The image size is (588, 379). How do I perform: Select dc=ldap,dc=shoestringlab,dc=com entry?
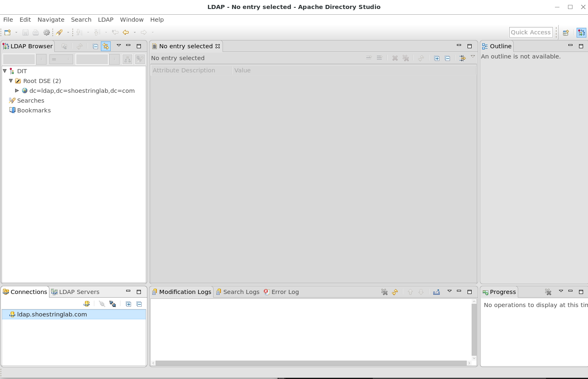tap(82, 91)
